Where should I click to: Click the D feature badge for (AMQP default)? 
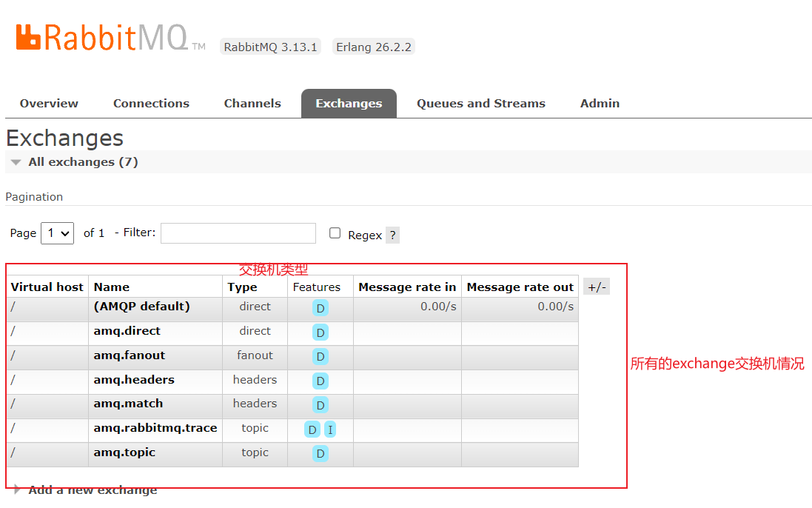(x=321, y=308)
